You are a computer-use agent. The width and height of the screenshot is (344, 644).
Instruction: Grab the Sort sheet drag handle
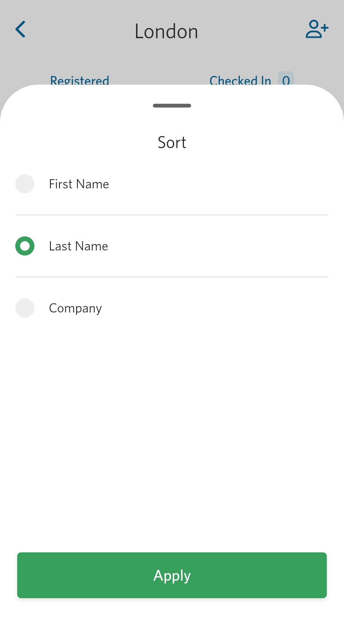tap(172, 106)
